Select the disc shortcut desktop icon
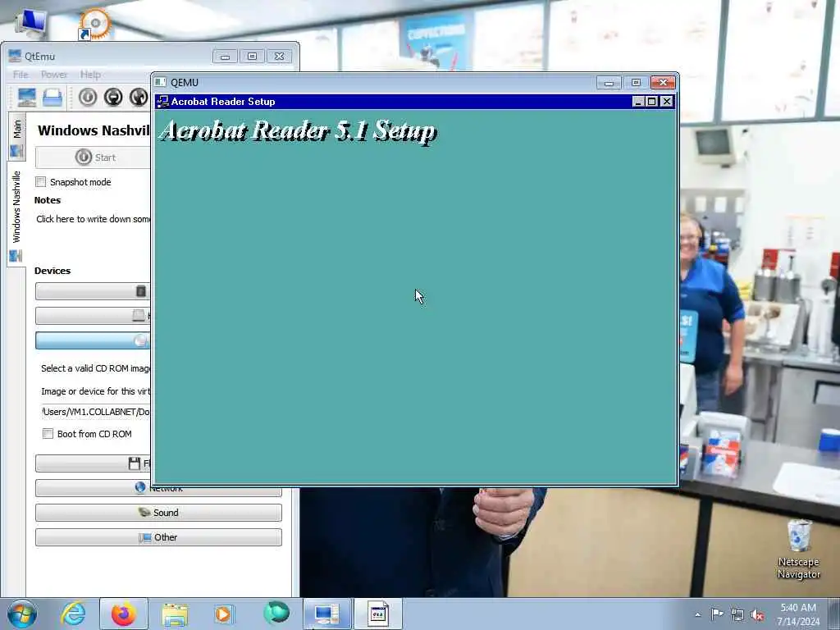Viewport: 840px width, 630px height. click(x=94, y=24)
